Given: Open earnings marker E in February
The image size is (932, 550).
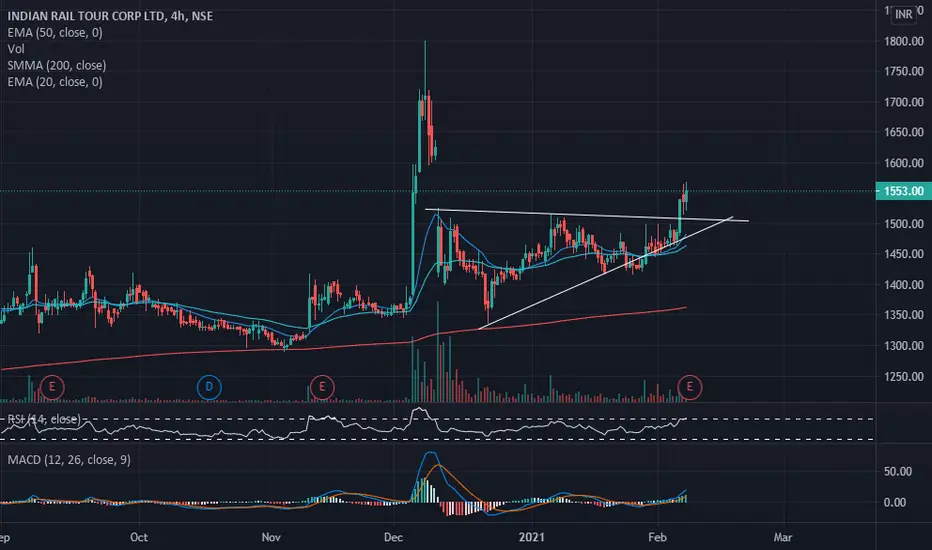Looking at the screenshot, I should pos(689,387).
